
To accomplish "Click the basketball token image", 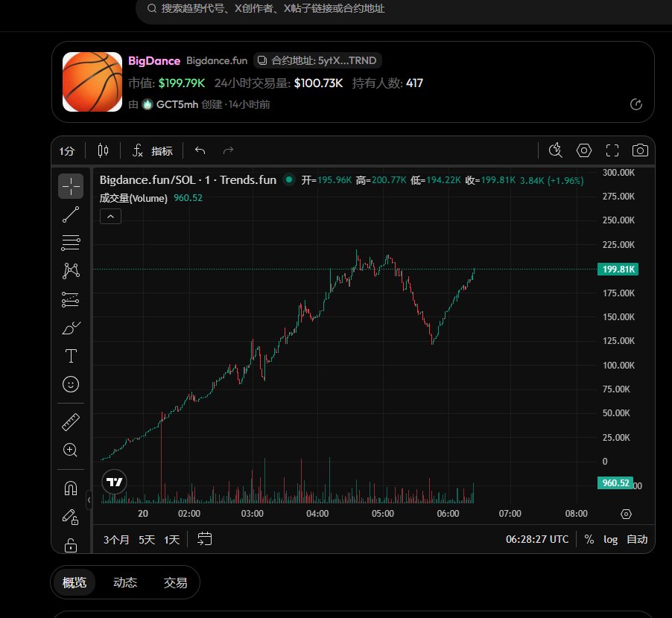I will tap(92, 82).
